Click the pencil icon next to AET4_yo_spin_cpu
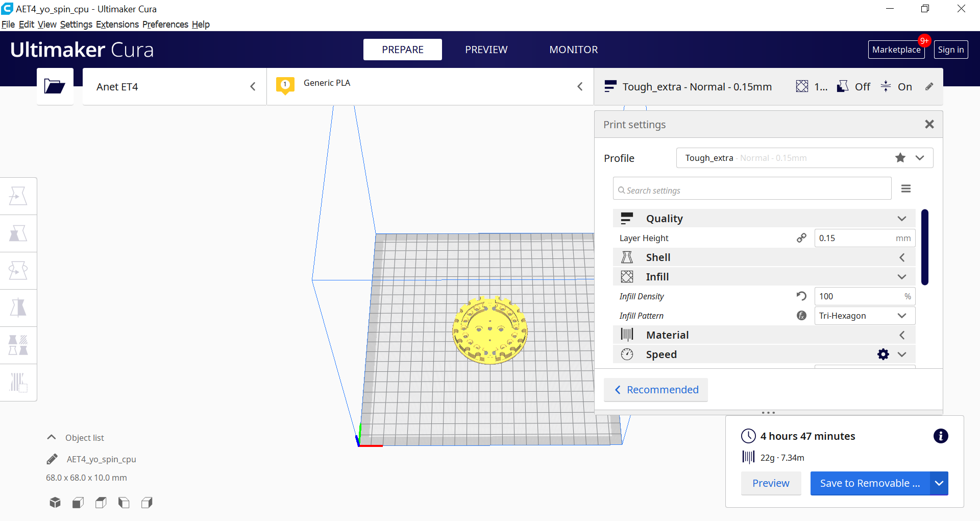The image size is (980, 521). (x=52, y=459)
